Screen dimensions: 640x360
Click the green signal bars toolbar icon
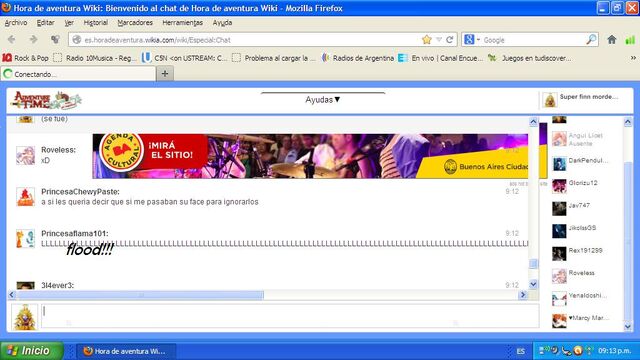point(630,40)
